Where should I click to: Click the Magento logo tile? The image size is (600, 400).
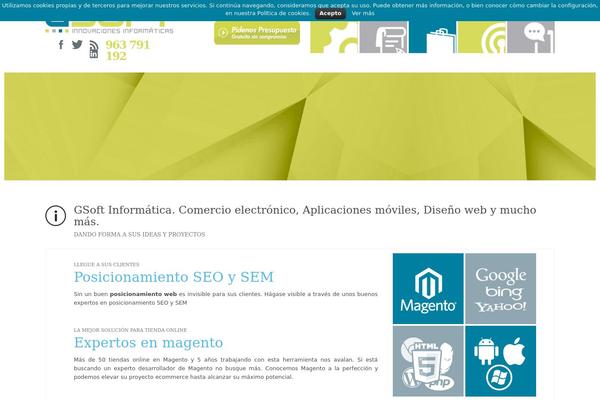tap(428, 289)
